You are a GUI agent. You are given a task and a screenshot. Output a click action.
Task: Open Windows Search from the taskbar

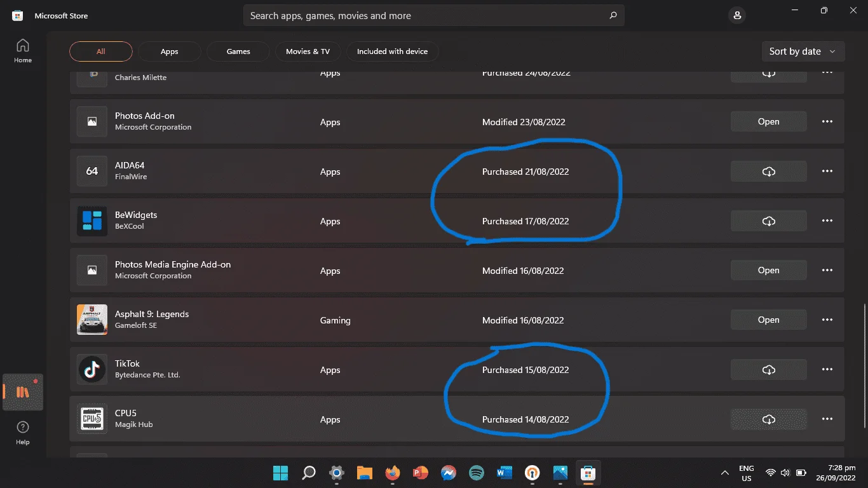pyautogui.click(x=308, y=473)
